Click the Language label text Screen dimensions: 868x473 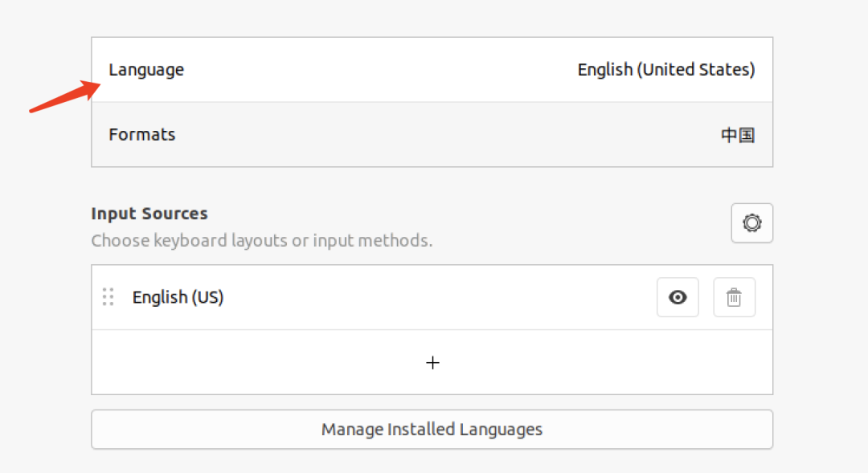tap(146, 70)
